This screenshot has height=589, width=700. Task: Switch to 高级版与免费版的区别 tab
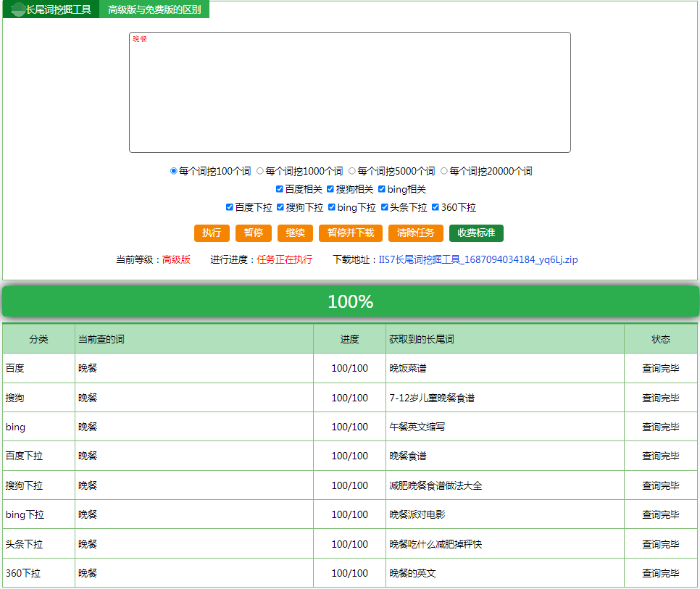click(x=154, y=9)
